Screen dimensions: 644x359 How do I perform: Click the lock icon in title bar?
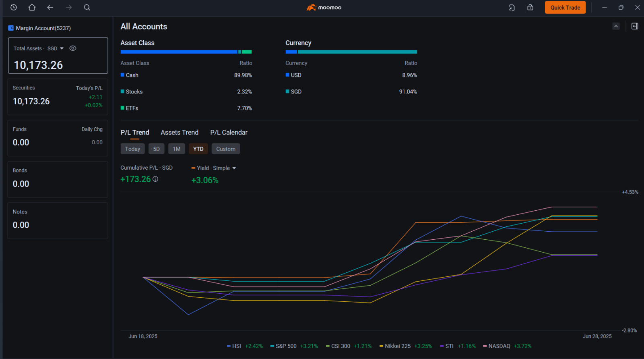[530, 7]
